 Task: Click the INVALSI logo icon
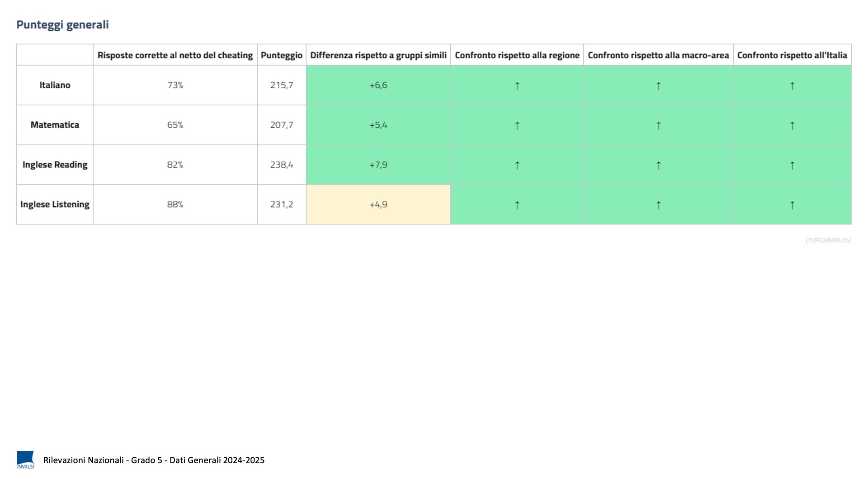tap(25, 460)
